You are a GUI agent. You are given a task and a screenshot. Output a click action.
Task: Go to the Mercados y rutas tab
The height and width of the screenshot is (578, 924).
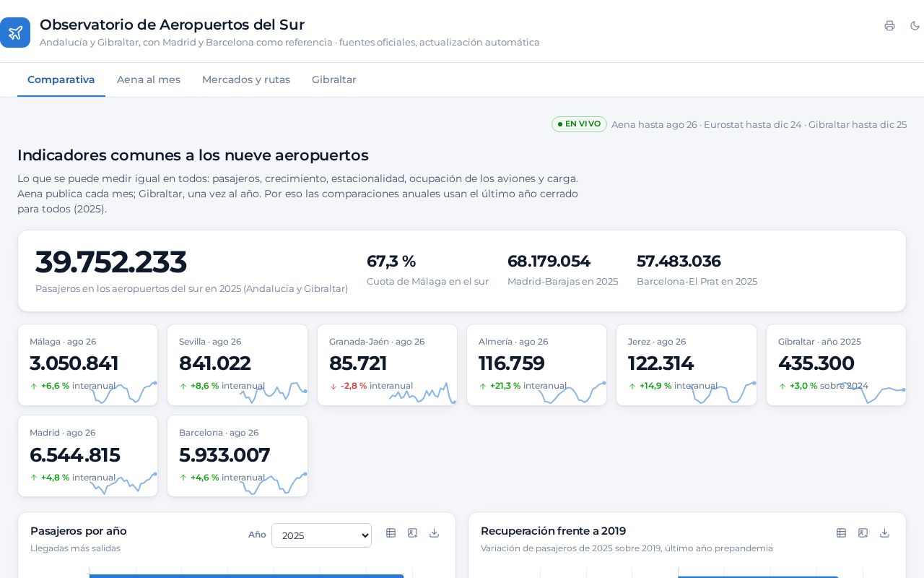click(246, 79)
